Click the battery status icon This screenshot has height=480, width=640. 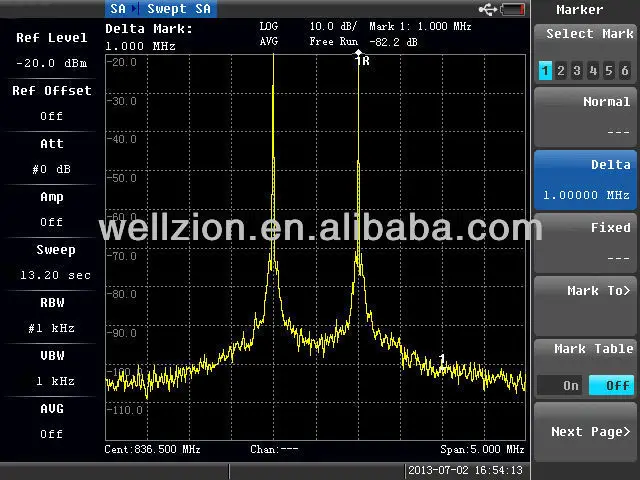[513, 9]
